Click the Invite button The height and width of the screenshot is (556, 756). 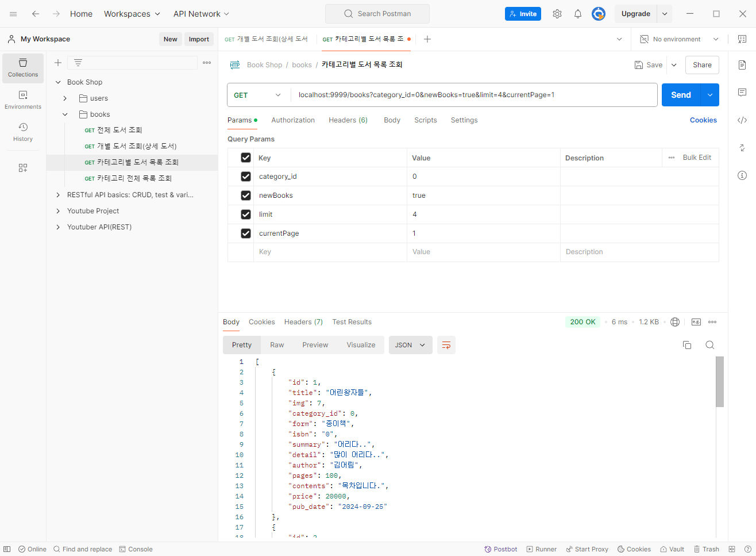click(523, 14)
